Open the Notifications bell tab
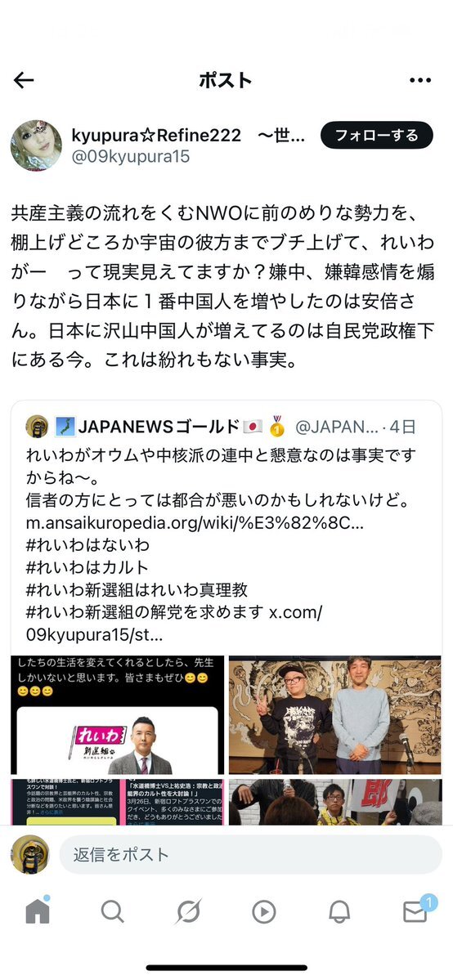The image size is (453, 980). click(339, 912)
